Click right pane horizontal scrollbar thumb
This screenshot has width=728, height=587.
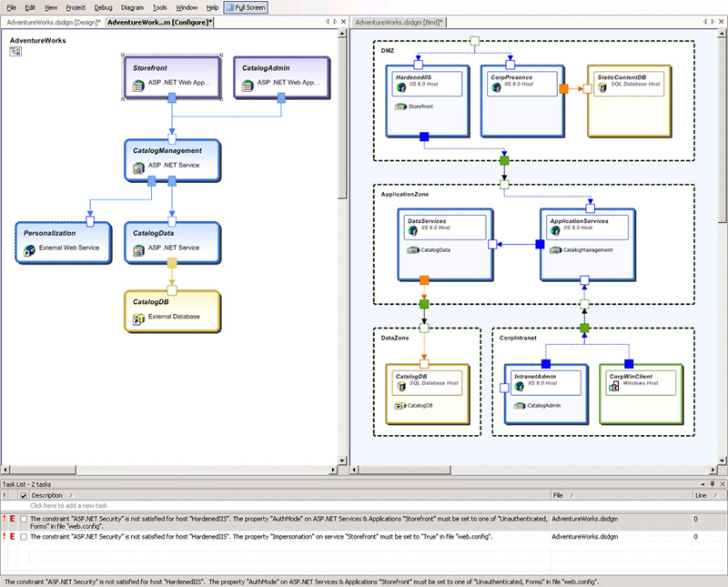pos(404,470)
